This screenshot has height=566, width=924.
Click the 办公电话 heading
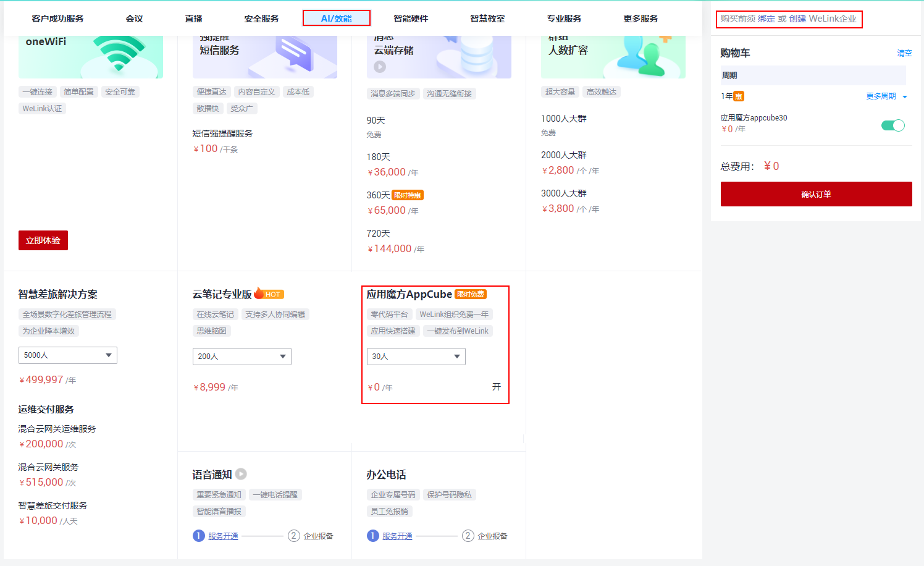(x=386, y=475)
